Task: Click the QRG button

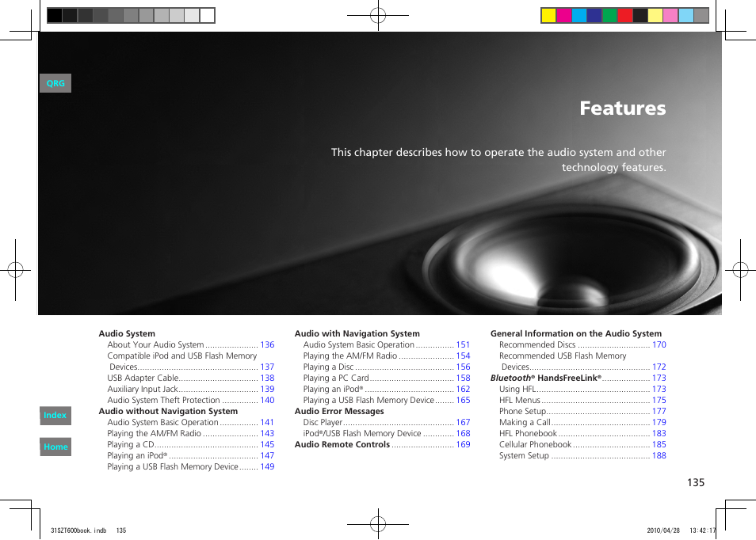Action: (55, 83)
